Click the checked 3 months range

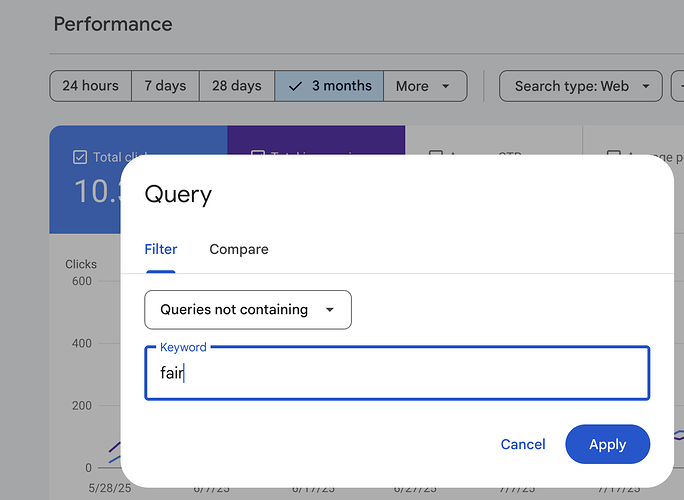pyautogui.click(x=329, y=86)
